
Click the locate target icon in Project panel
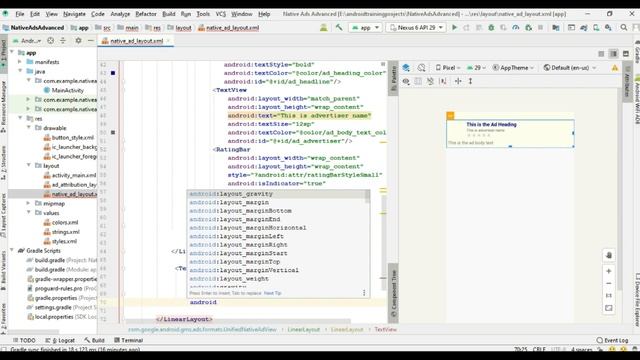pyautogui.click(x=50, y=40)
